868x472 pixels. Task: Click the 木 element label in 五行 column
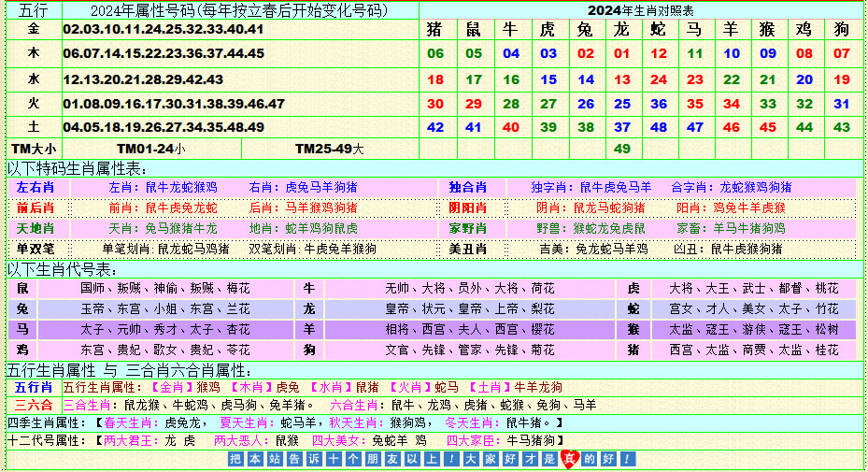pyautogui.click(x=34, y=53)
